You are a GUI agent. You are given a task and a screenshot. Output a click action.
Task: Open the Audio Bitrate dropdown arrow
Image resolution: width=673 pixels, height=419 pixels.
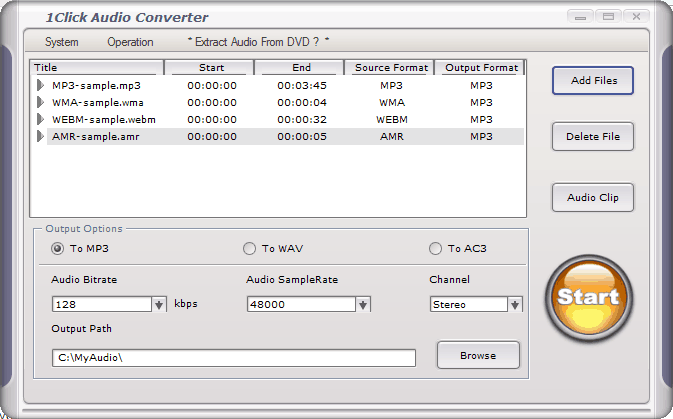(159, 304)
